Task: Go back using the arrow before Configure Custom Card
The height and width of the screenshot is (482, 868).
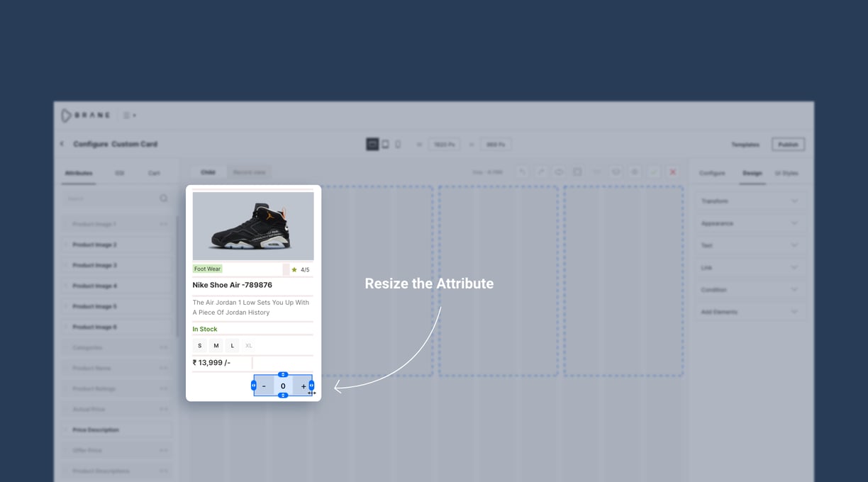Action: coord(62,144)
